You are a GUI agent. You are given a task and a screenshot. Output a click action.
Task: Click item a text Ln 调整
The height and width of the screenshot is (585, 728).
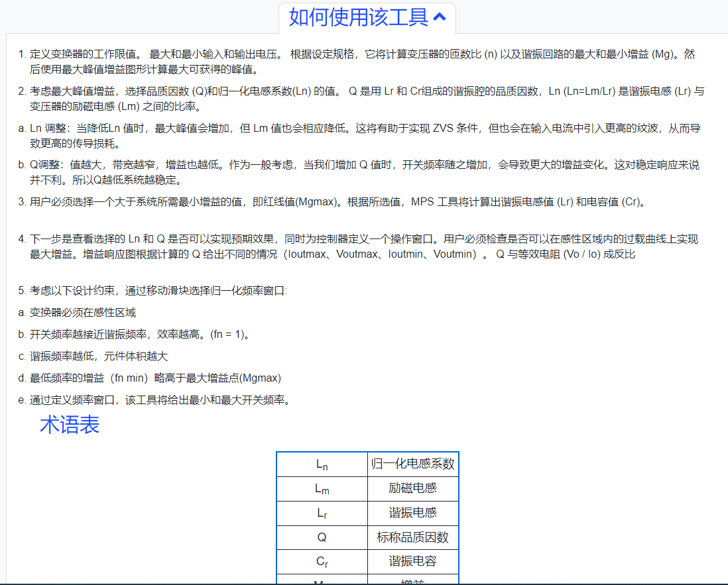(x=48, y=129)
